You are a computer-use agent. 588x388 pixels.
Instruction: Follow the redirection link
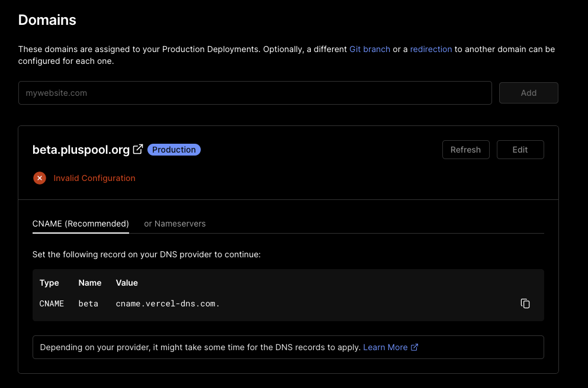pos(431,49)
